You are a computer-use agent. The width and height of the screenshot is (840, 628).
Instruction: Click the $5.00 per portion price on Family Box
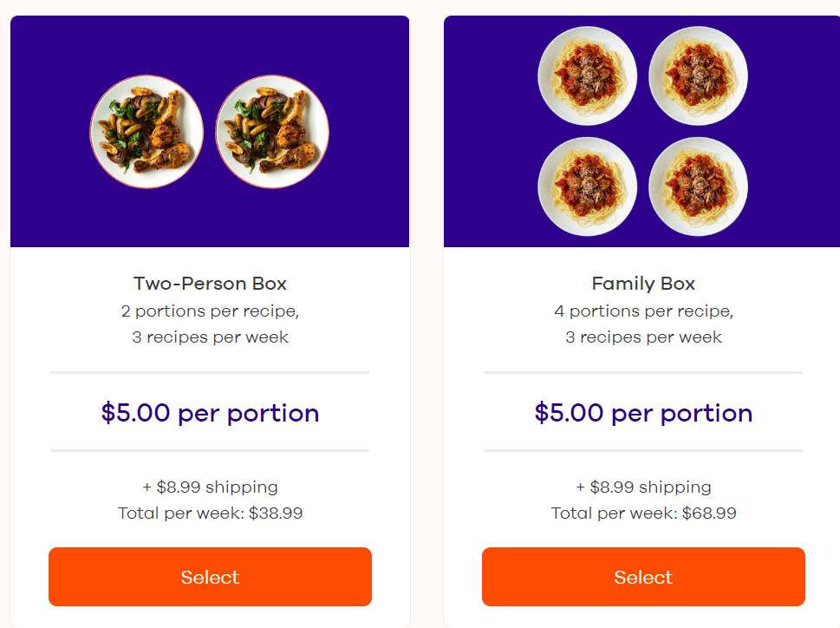point(643,414)
